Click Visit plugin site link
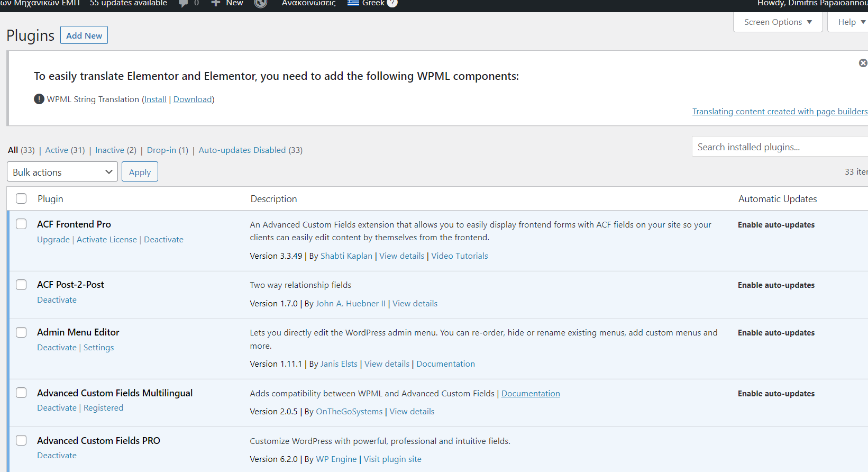The height and width of the screenshot is (472, 868). click(x=392, y=459)
